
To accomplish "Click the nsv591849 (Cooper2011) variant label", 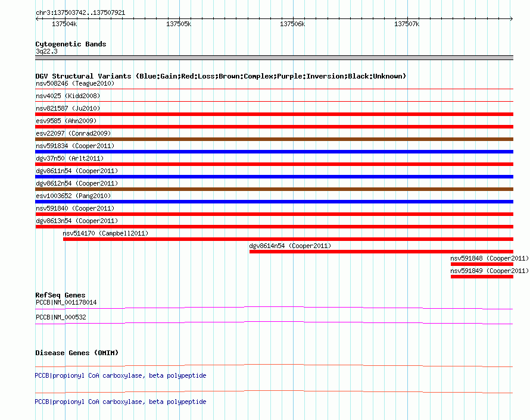I will 490,271.
